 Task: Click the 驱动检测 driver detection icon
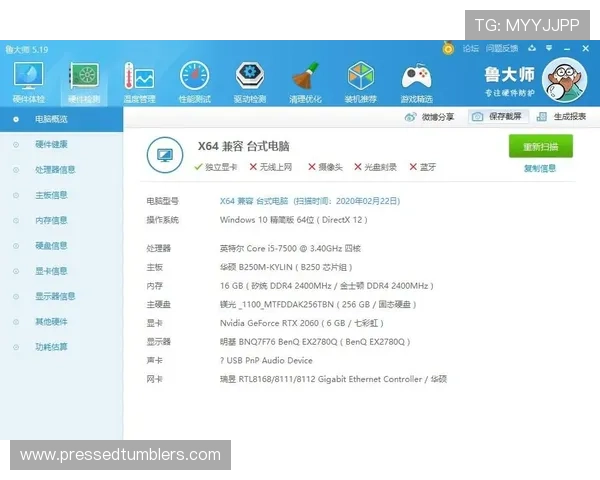coord(250,78)
